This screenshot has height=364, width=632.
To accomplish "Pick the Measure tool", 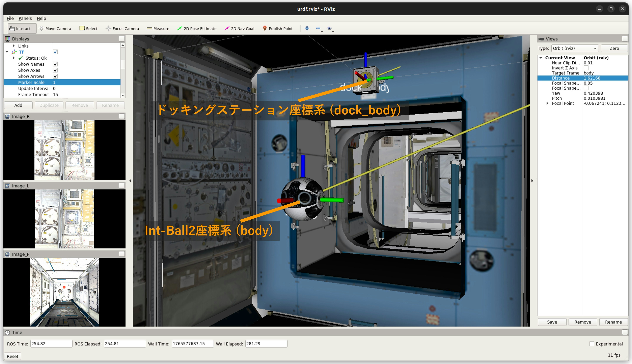I will (x=158, y=29).
